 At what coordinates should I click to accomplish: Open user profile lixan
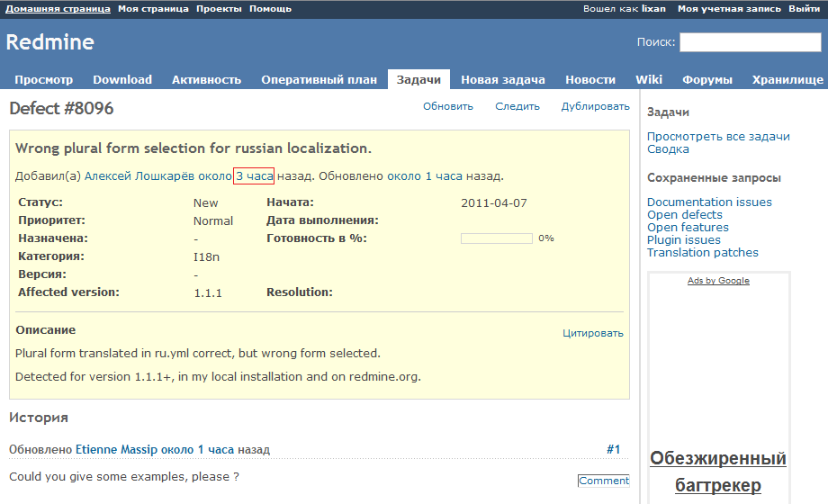click(653, 9)
